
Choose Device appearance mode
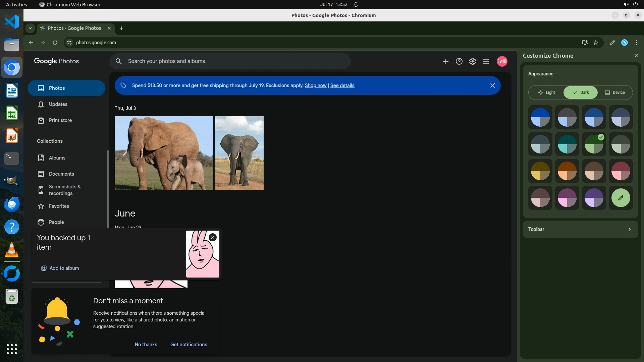click(x=615, y=93)
